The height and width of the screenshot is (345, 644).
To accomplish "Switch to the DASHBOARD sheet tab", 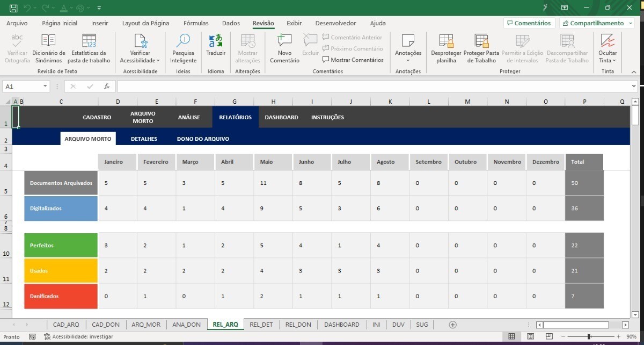I will point(341,325).
